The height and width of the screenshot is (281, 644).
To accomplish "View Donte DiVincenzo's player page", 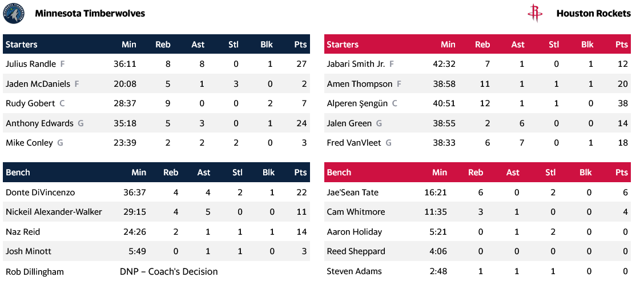I will (40, 192).
